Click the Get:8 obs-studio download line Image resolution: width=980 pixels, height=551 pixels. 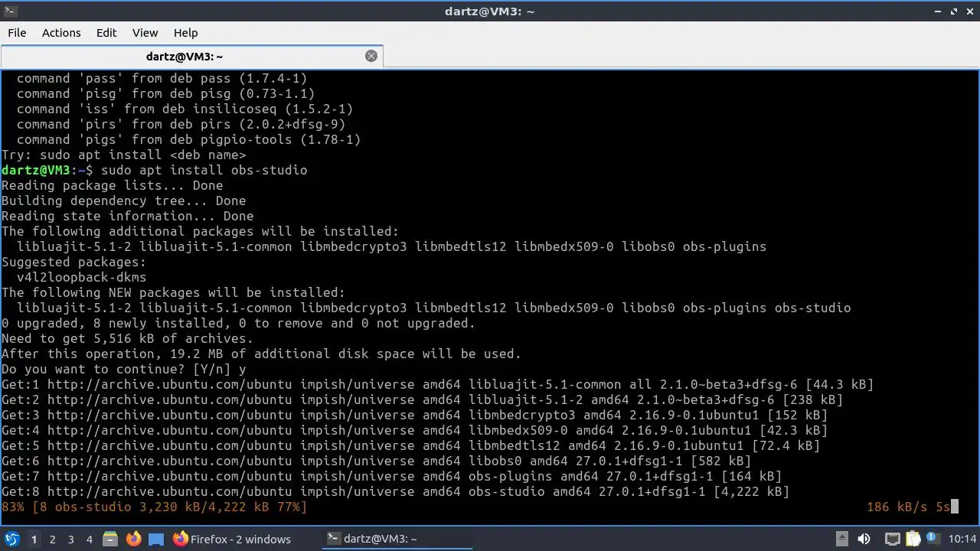[395, 491]
